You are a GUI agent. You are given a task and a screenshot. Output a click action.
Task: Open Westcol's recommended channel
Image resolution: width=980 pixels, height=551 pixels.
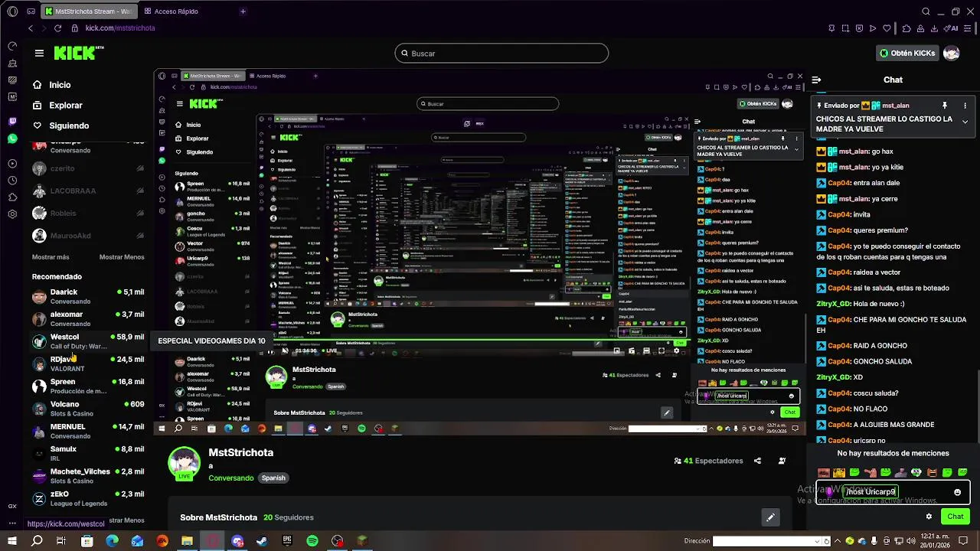88,341
